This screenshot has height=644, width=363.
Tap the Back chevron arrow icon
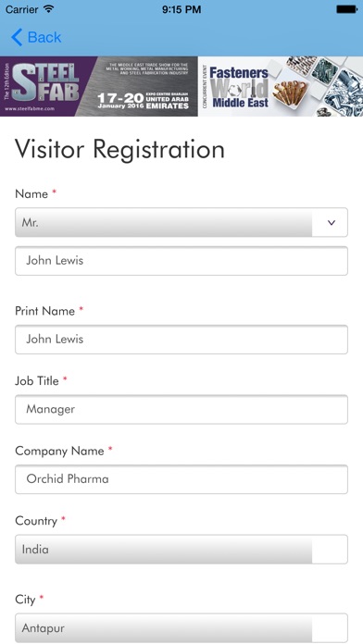tap(17, 37)
